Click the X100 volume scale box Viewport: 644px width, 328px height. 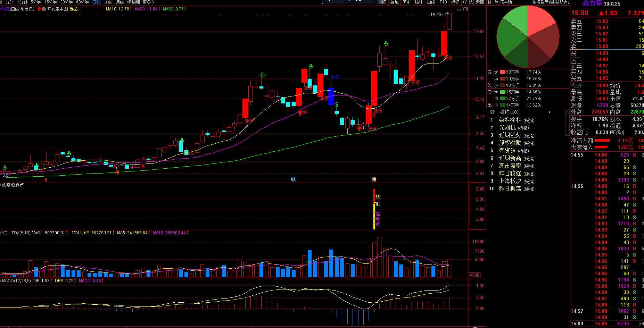click(x=474, y=275)
